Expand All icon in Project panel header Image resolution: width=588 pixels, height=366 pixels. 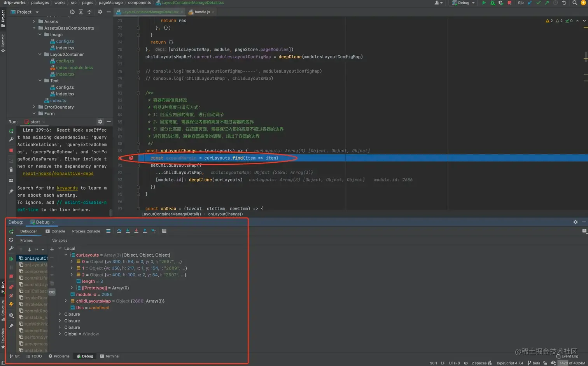tap(81, 12)
